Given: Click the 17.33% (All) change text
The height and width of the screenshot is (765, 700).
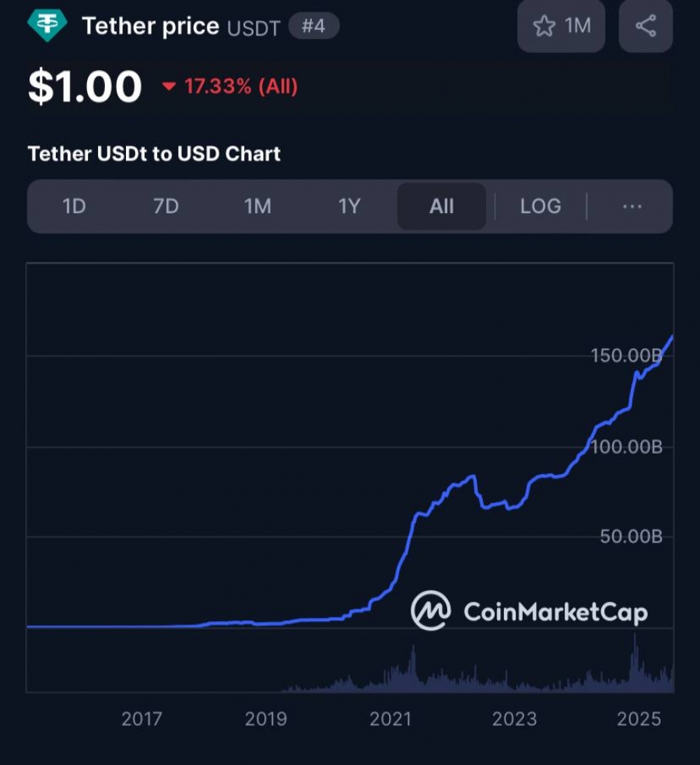Looking at the screenshot, I should [x=240, y=87].
